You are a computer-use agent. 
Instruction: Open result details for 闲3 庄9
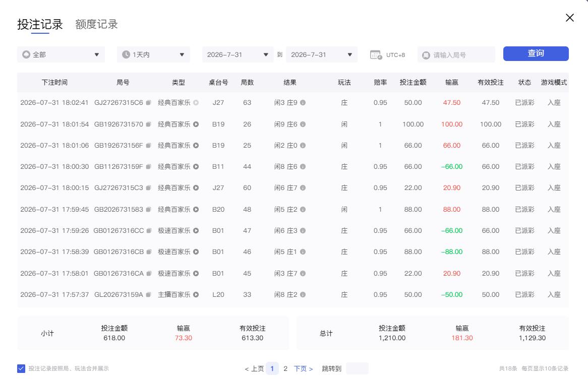click(x=303, y=103)
